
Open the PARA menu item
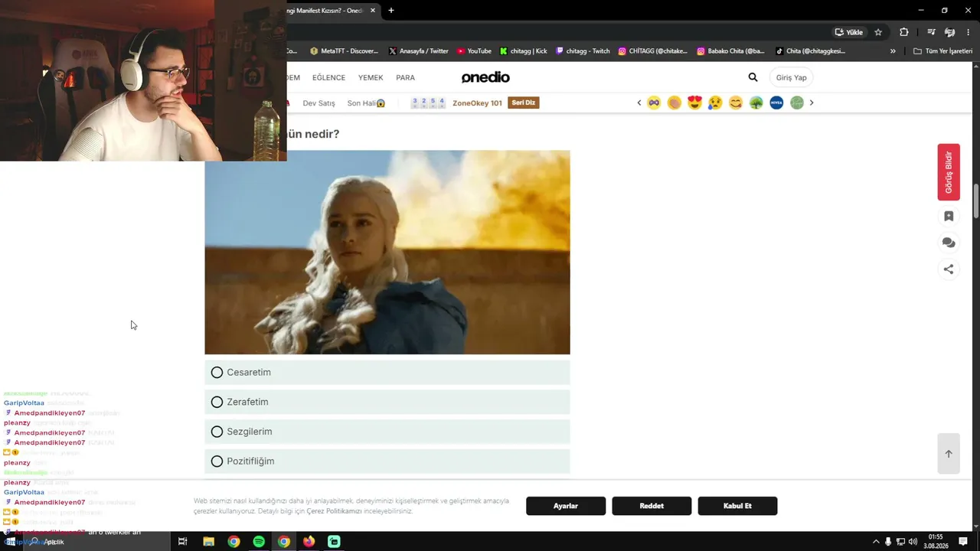[405, 77]
